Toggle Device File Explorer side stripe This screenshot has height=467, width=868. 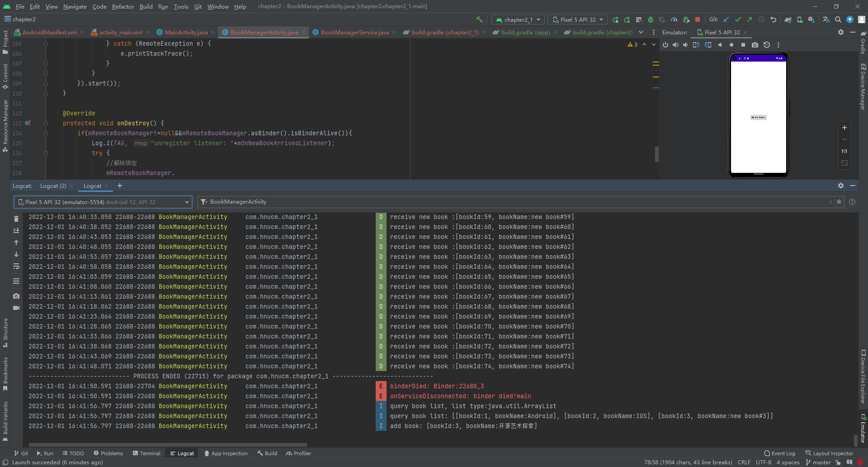click(863, 376)
